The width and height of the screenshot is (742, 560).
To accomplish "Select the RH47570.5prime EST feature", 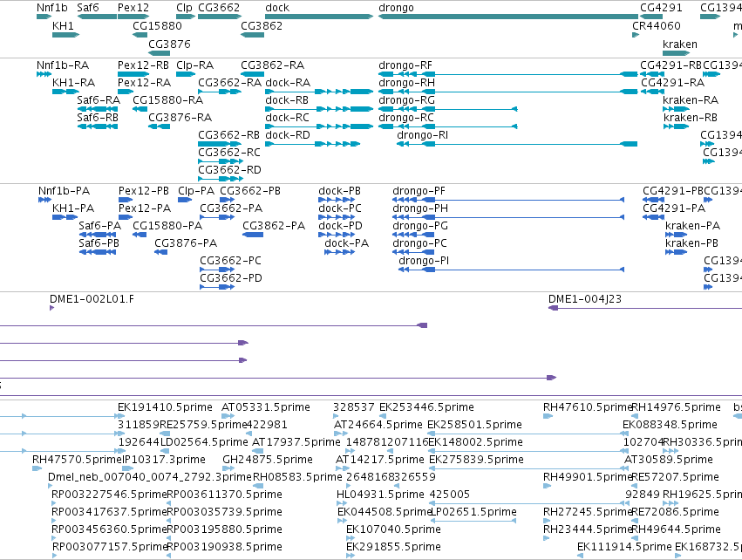I will click(37, 468).
